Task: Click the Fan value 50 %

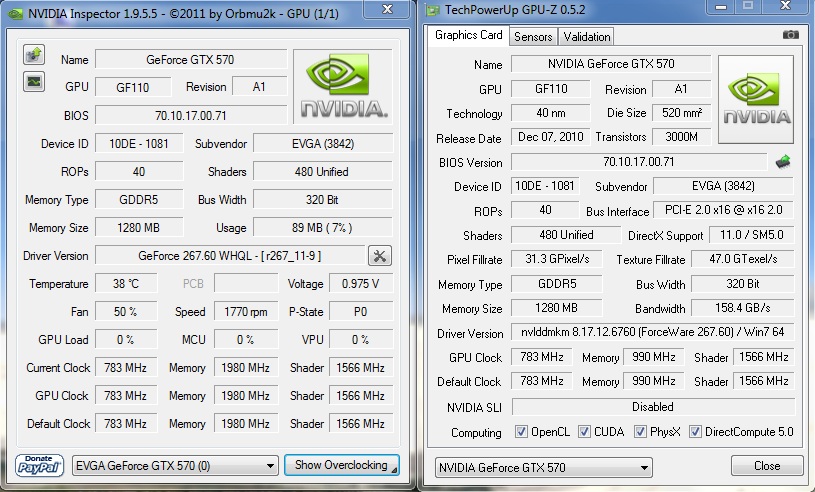Action: (126, 312)
